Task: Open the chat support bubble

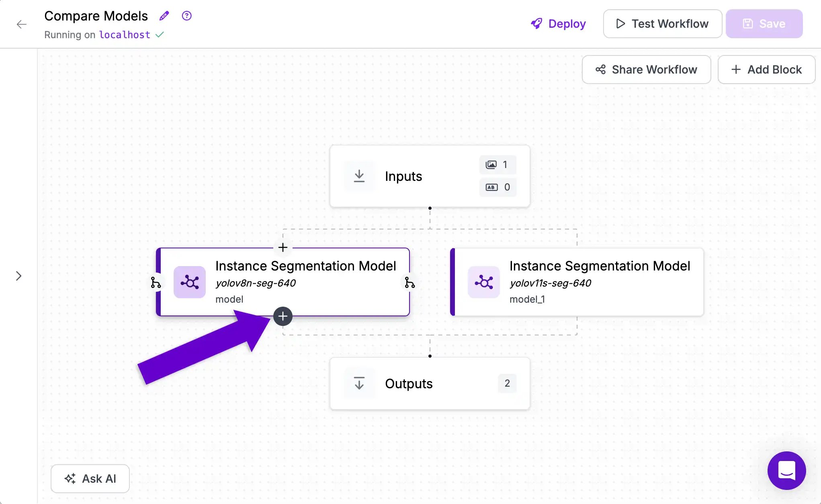Action: pos(786,471)
